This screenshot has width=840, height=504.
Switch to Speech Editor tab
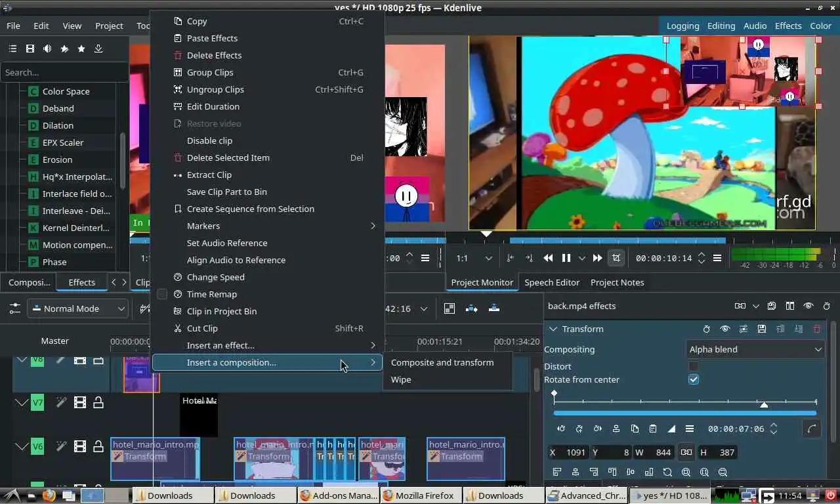(552, 282)
